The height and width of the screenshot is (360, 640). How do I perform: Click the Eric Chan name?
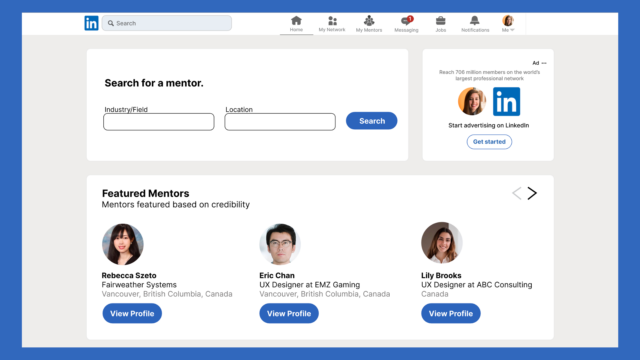point(277,276)
